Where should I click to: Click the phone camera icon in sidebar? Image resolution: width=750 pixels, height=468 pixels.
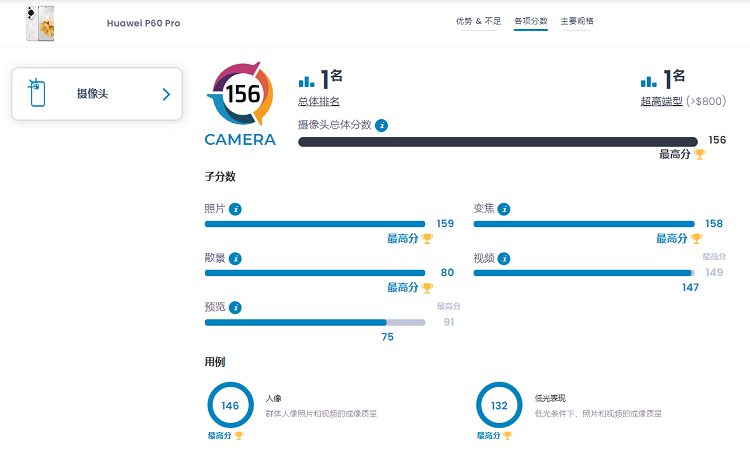coord(37,93)
